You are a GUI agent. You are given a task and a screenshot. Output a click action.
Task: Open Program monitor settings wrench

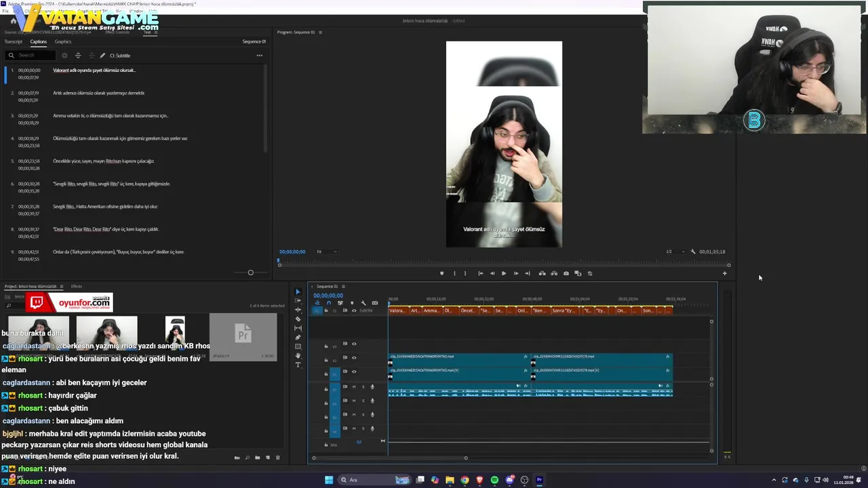(693, 251)
